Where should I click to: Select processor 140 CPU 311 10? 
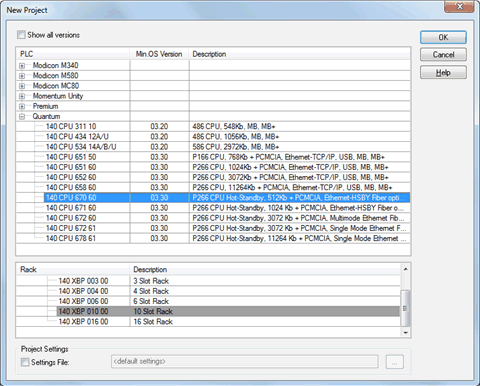71,126
